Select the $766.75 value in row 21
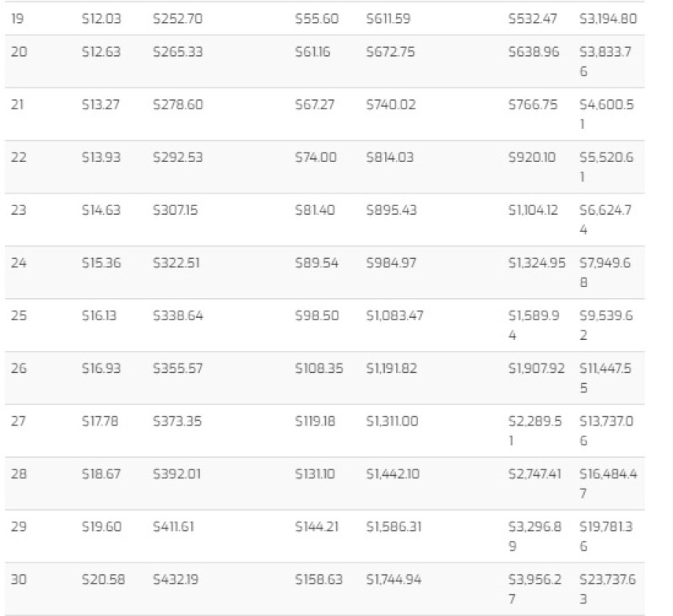 [533, 105]
